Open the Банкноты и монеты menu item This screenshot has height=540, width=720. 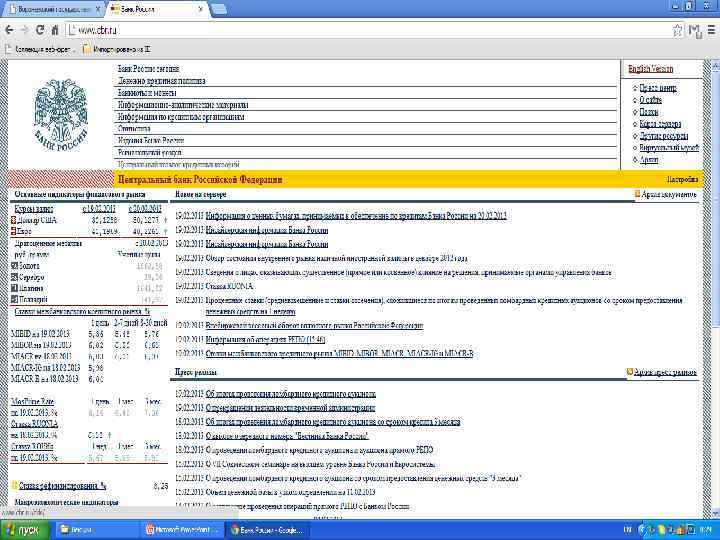coord(147,93)
